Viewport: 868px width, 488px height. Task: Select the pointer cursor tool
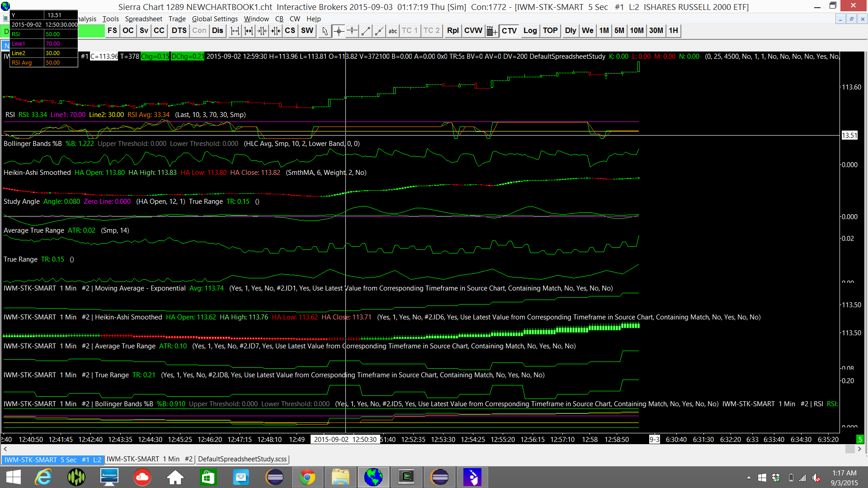pyautogui.click(x=325, y=31)
